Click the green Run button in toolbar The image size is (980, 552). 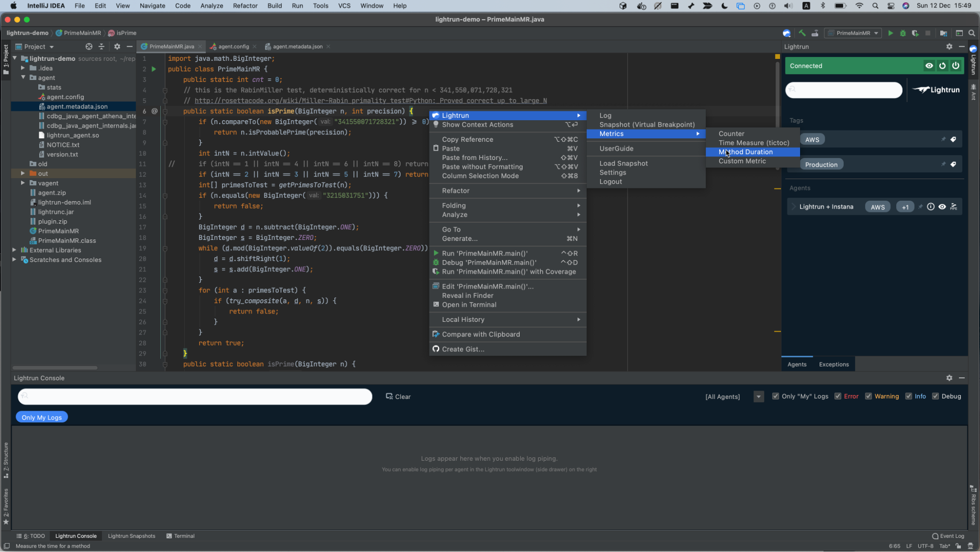point(890,33)
